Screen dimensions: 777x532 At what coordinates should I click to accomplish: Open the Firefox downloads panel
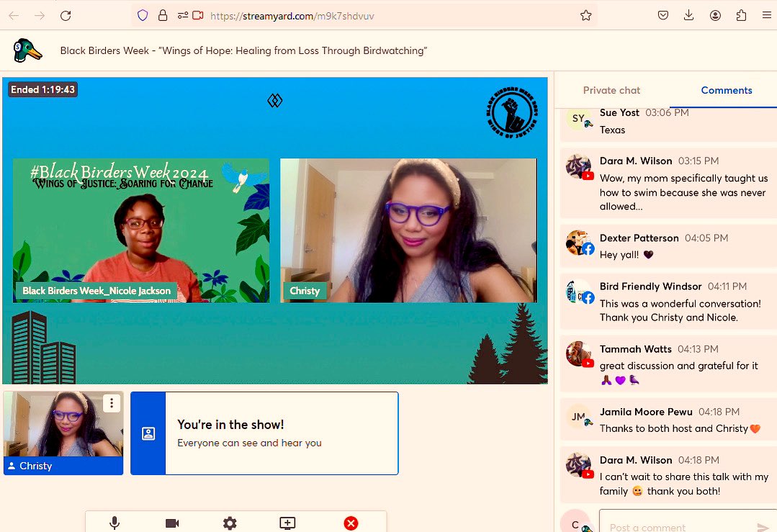689,15
